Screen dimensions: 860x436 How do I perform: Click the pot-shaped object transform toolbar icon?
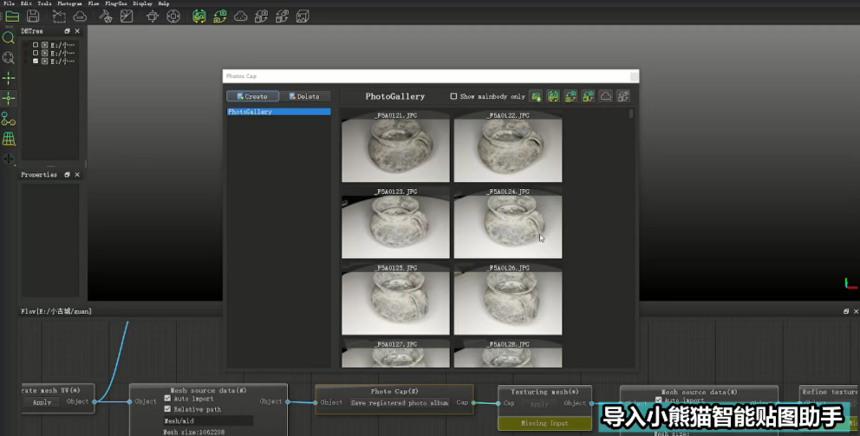click(x=152, y=16)
